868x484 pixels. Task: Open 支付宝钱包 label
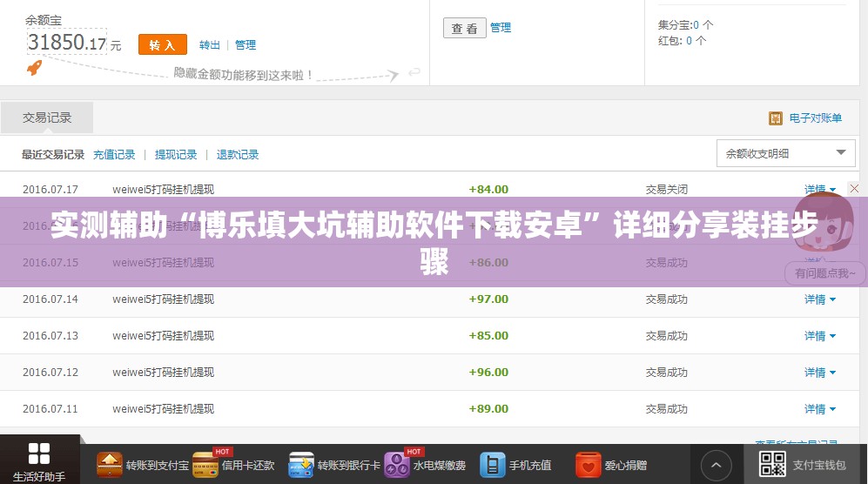[x=819, y=465]
